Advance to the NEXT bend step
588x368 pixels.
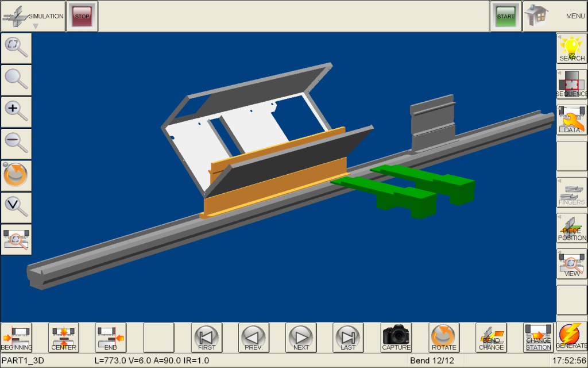[301, 338]
